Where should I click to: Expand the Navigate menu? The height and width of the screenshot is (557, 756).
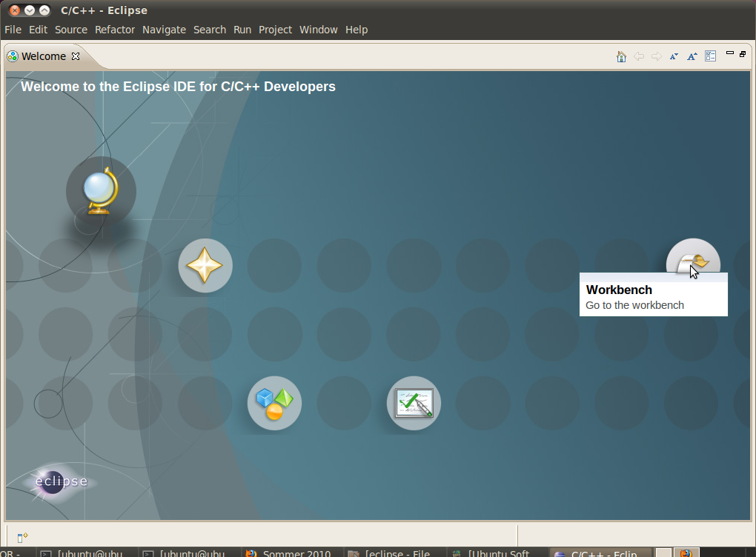point(164,30)
